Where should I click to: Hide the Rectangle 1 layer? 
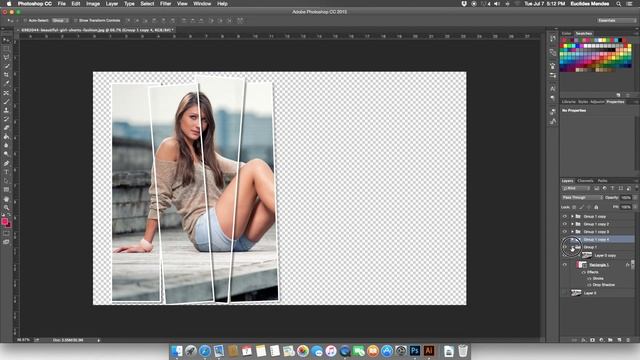(x=565, y=265)
